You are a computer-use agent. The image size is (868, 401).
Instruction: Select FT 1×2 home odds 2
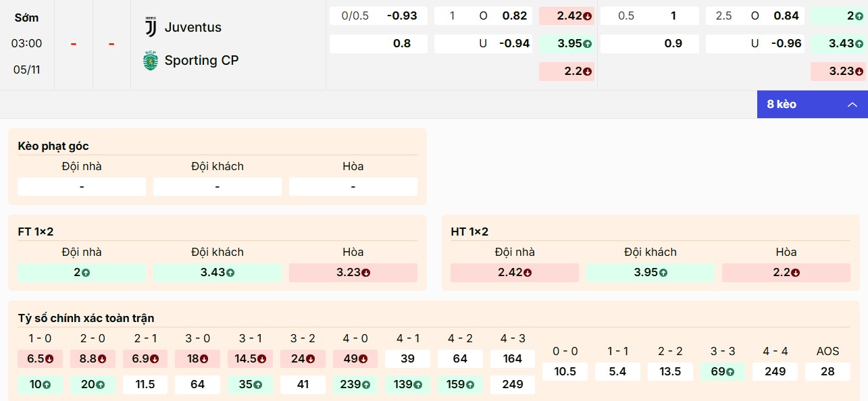click(x=82, y=273)
